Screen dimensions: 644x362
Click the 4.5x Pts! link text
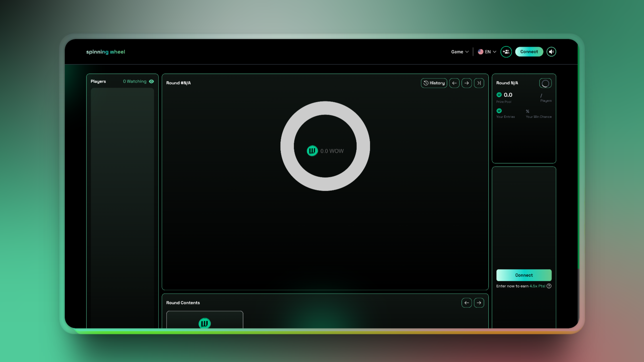click(537, 286)
